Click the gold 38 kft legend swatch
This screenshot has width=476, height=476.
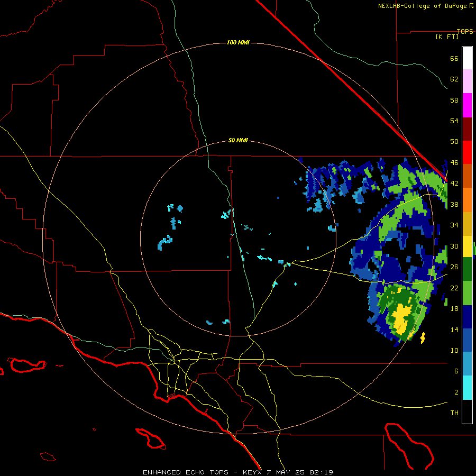tap(467, 224)
